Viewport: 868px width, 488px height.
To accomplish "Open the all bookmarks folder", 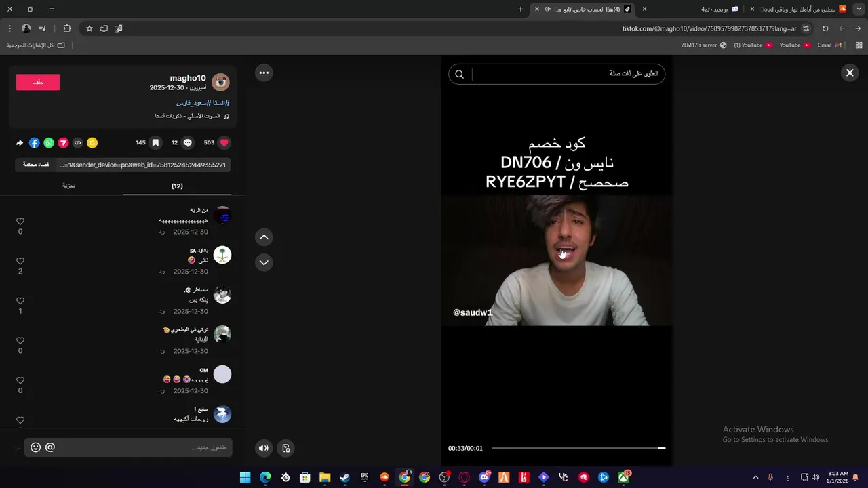I will (36, 45).
